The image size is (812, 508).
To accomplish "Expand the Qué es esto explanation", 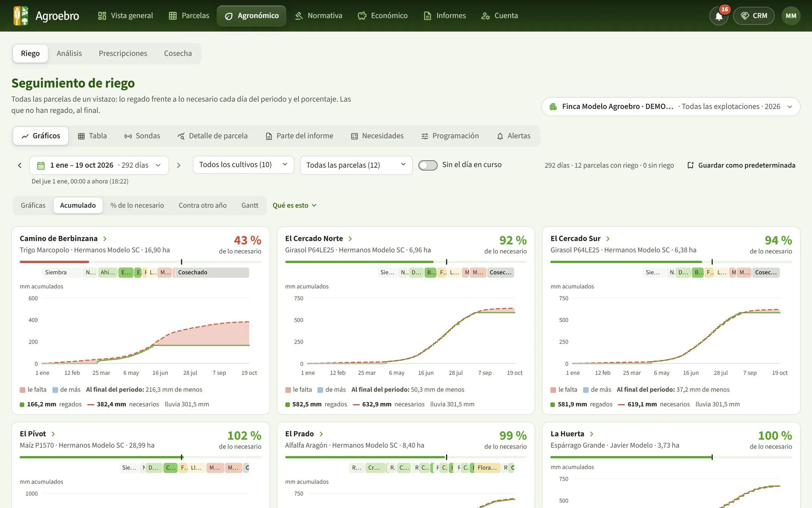I will [294, 205].
